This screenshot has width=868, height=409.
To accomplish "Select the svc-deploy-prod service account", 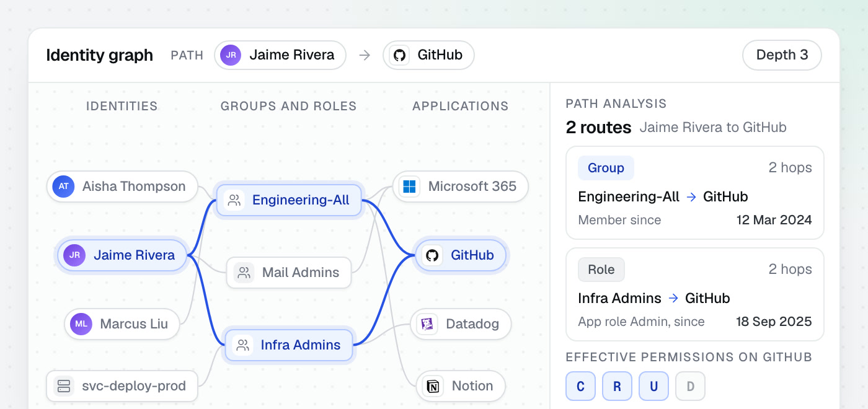I will tap(122, 386).
